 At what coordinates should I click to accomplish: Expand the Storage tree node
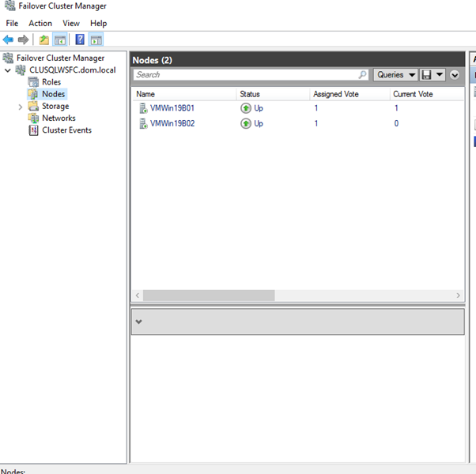pyautogui.click(x=21, y=107)
